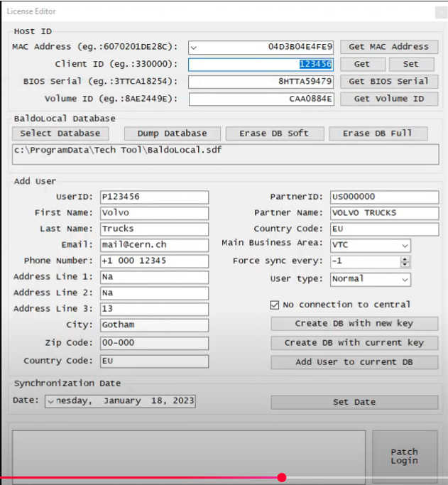Image resolution: width=448 pixels, height=485 pixels.
Task: Click the Get MAC Address button
Action: click(388, 47)
